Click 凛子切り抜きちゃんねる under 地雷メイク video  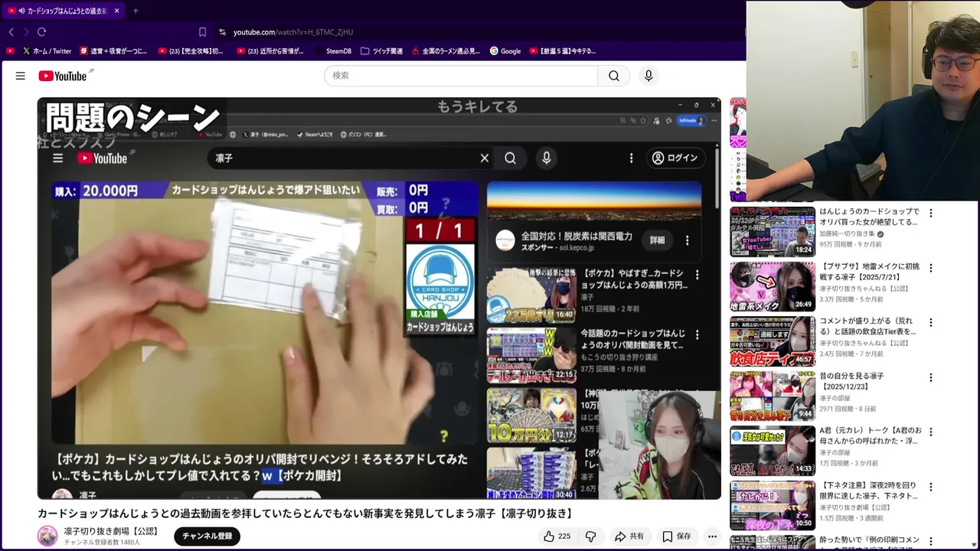[x=864, y=289]
